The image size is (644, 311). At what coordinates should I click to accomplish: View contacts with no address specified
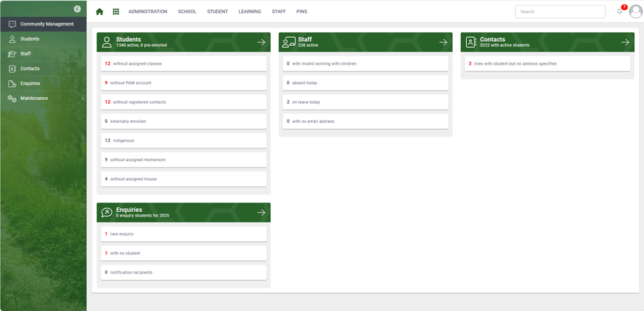click(x=547, y=64)
